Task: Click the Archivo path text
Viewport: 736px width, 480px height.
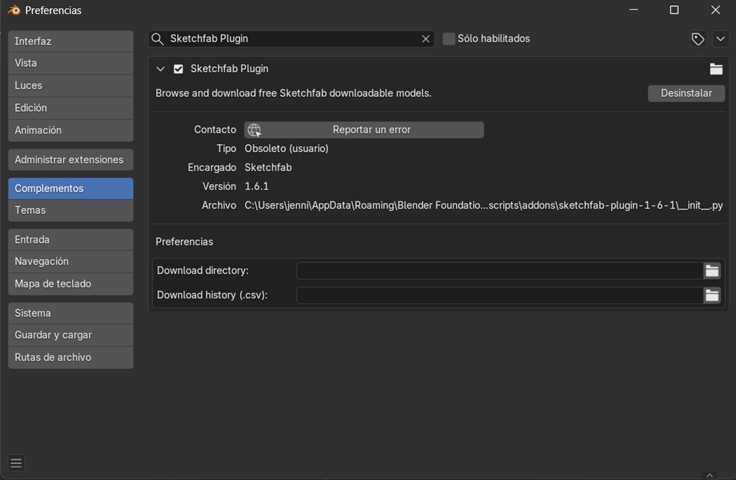Action: click(483, 206)
